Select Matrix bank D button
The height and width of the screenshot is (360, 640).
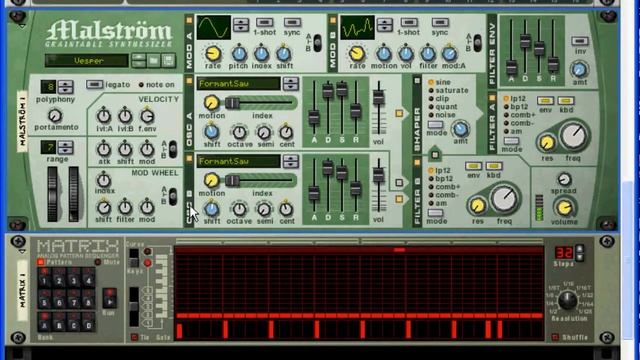click(88, 322)
